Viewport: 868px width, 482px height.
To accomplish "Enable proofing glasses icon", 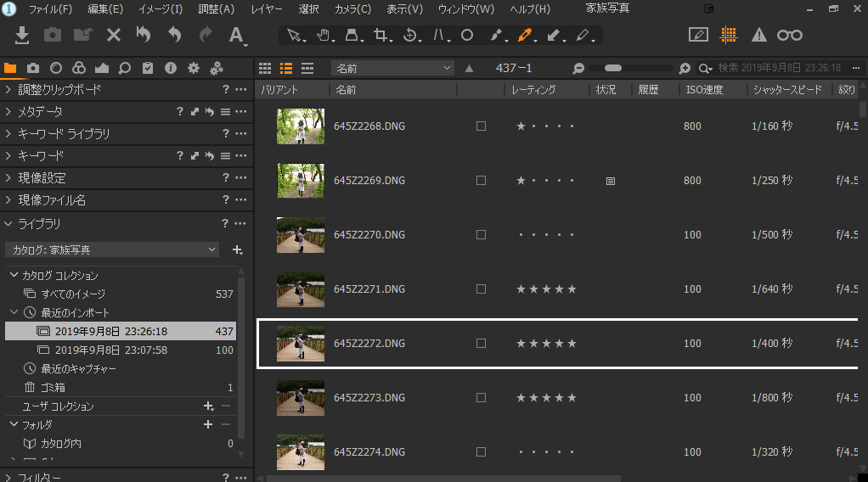I will [789, 35].
